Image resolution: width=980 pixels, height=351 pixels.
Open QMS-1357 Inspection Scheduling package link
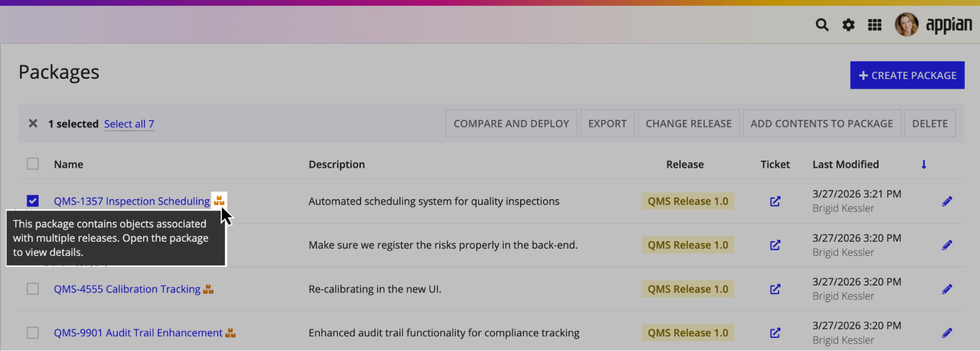click(x=132, y=201)
